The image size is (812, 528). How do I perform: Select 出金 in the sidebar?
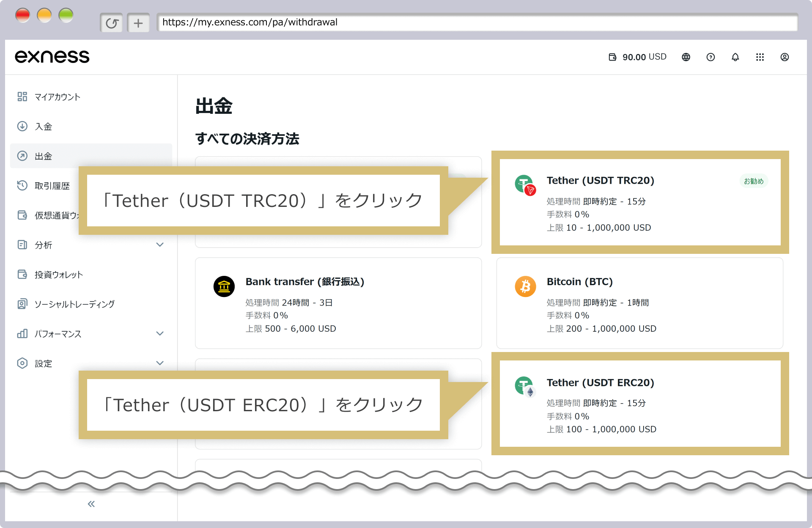91,156
